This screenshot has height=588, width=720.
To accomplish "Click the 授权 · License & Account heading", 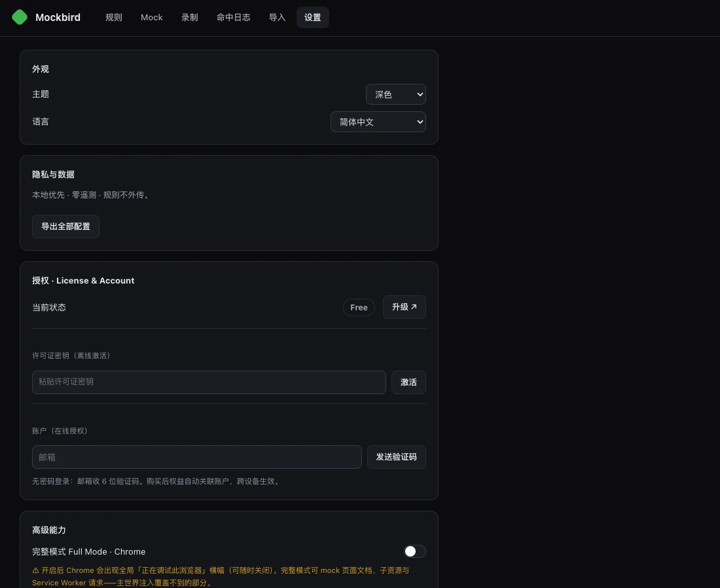I will [x=83, y=281].
